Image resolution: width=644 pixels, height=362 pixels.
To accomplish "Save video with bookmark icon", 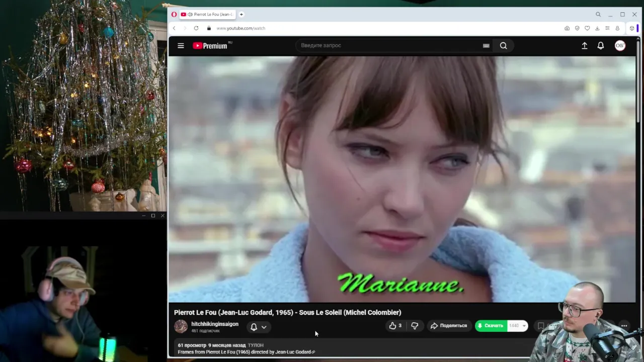I will pyautogui.click(x=541, y=326).
